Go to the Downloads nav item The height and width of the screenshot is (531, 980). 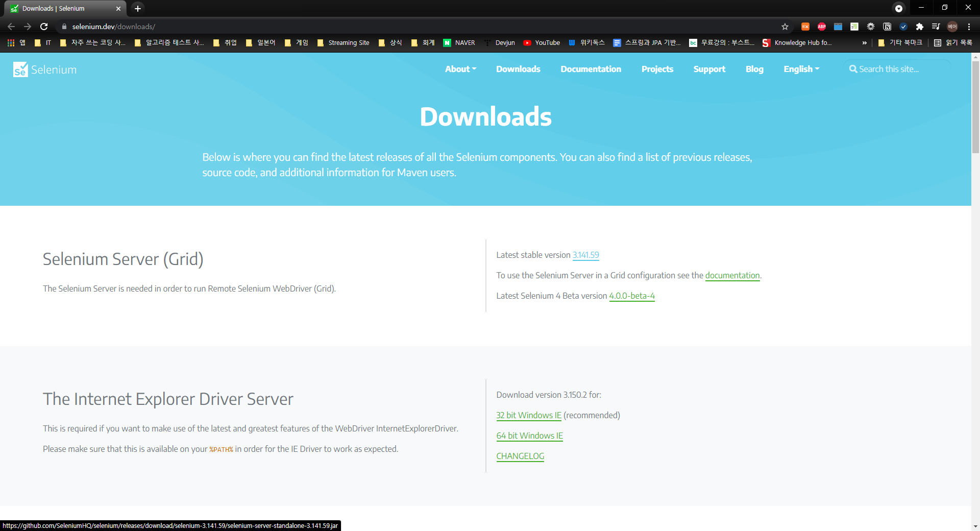pos(518,69)
